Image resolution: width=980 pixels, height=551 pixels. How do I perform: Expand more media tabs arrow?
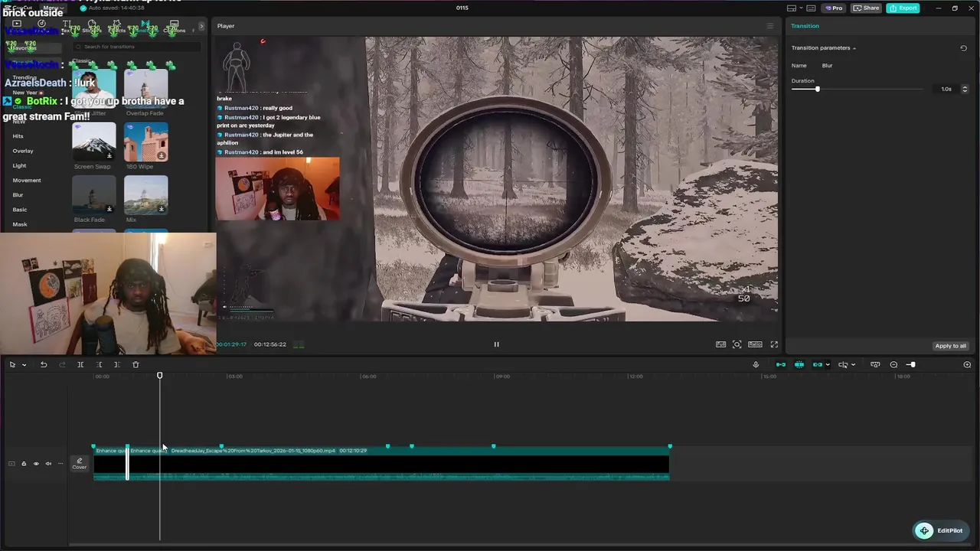click(201, 27)
